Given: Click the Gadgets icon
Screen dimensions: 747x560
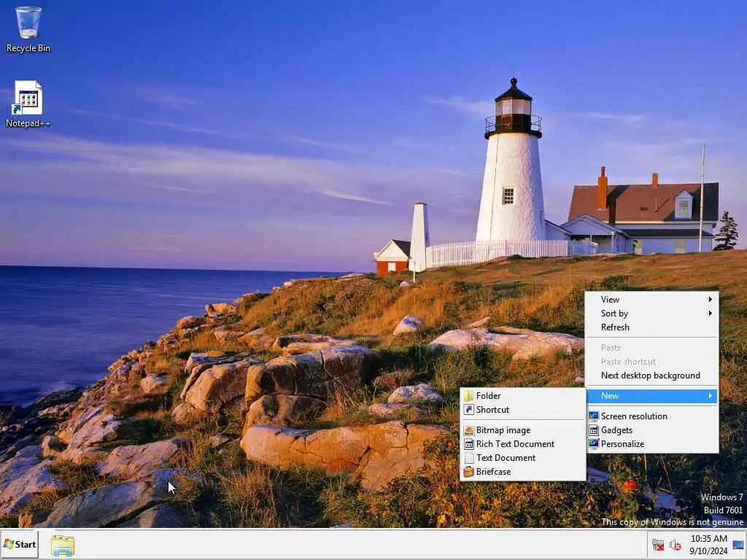Looking at the screenshot, I should pos(594,430).
